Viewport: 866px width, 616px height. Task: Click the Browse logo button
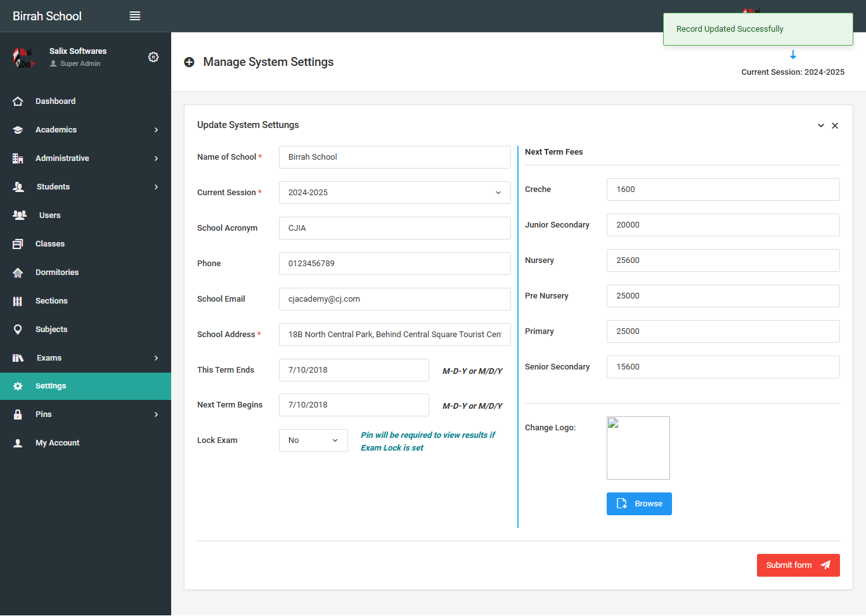[x=639, y=504]
